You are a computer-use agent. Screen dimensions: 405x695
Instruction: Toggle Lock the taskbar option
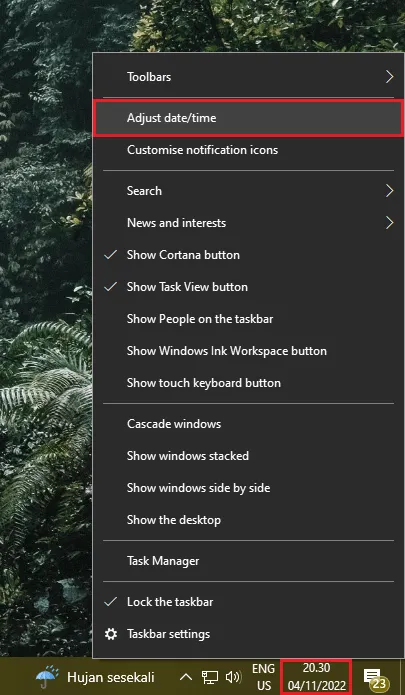[x=249, y=602]
